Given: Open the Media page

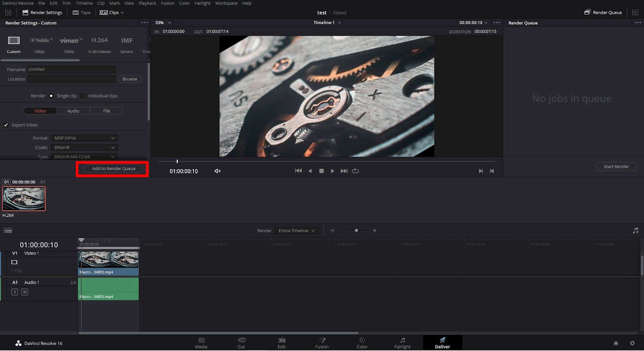Looking at the screenshot, I should point(201,343).
